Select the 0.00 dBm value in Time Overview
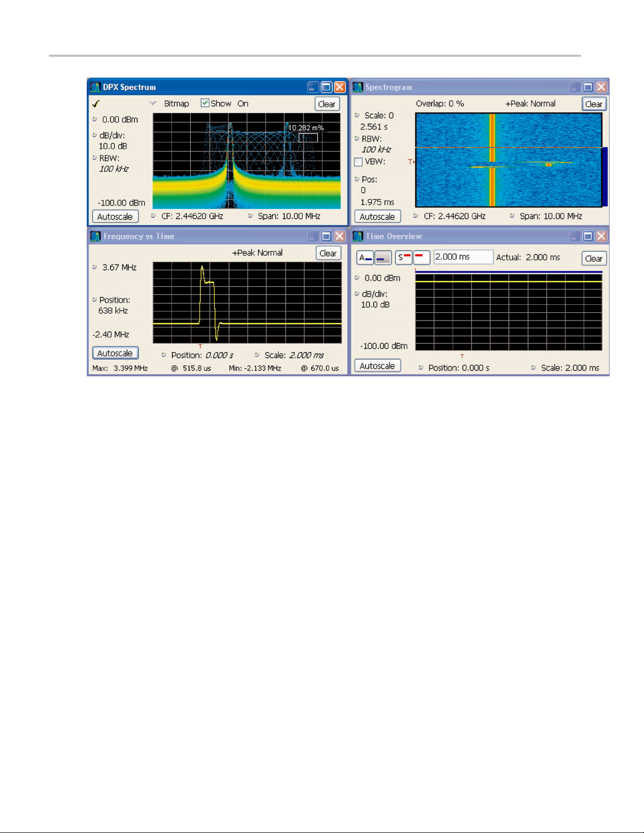 click(382, 278)
